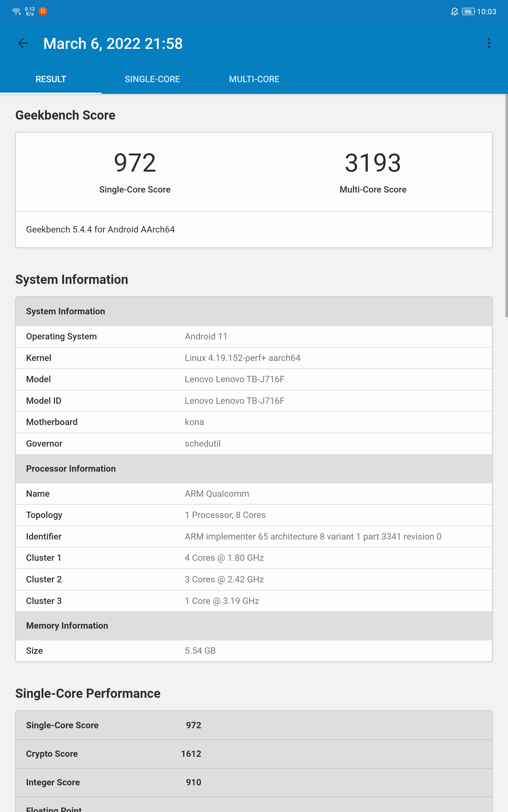This screenshot has height=812, width=508.
Task: Tap the Multi-Core Score label
Action: (x=373, y=190)
